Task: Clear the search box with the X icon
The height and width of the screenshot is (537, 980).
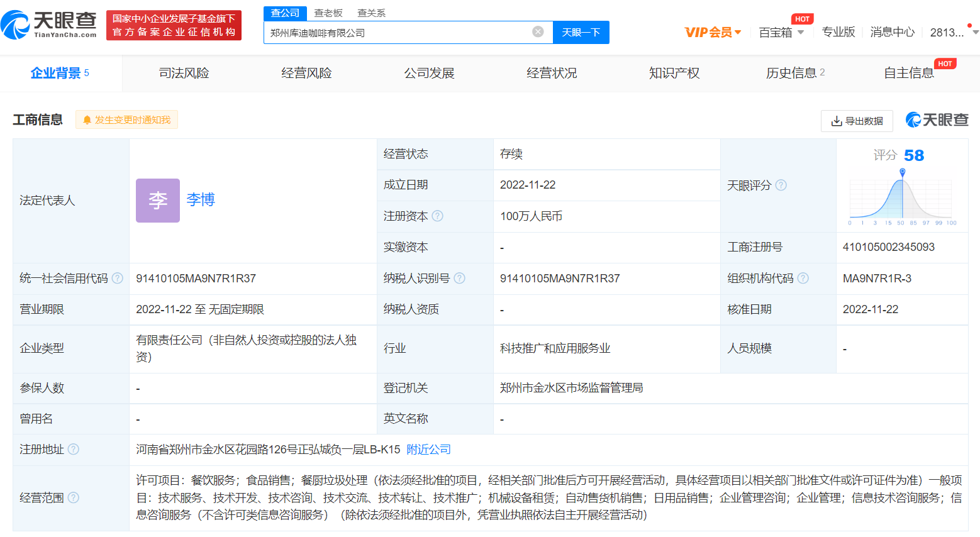Action: point(538,32)
